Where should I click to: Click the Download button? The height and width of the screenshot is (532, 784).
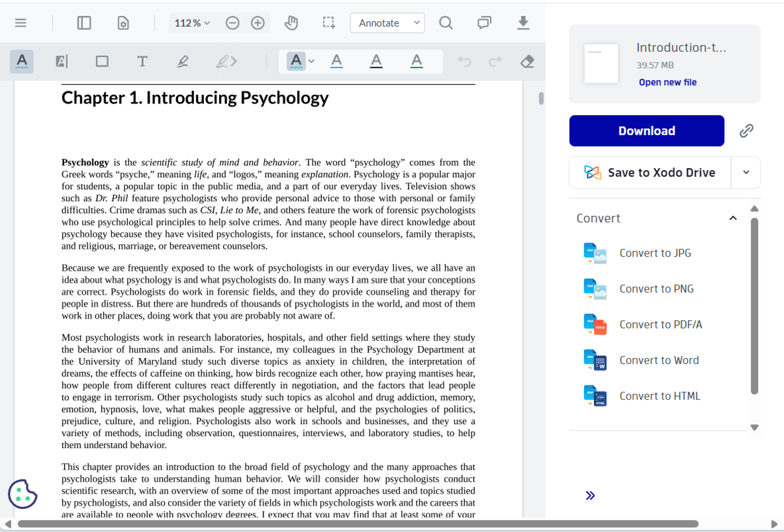click(x=647, y=131)
